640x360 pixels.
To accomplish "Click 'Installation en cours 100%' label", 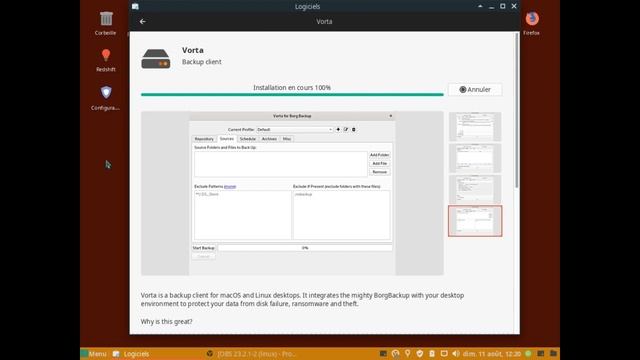I will point(292,87).
